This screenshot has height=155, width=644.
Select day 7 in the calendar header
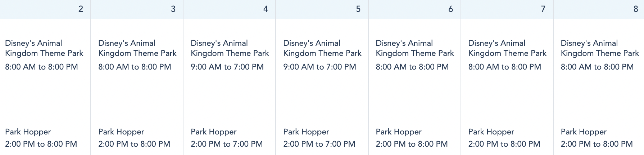click(543, 9)
